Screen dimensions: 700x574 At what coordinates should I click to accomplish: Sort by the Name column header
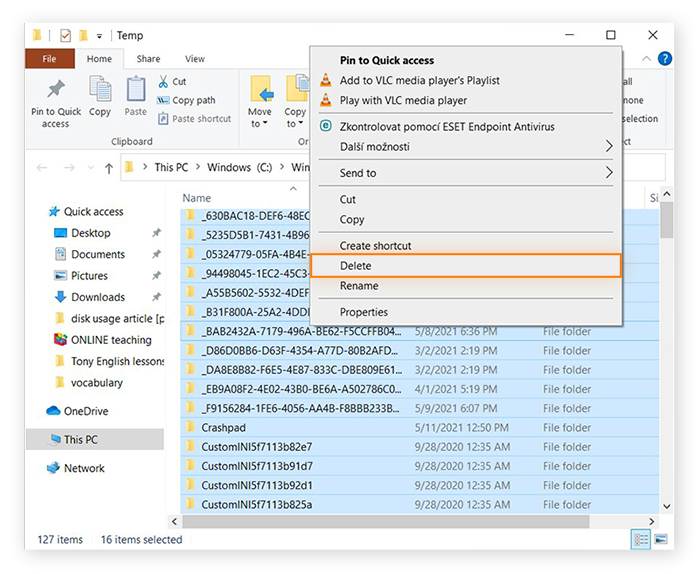click(x=196, y=198)
